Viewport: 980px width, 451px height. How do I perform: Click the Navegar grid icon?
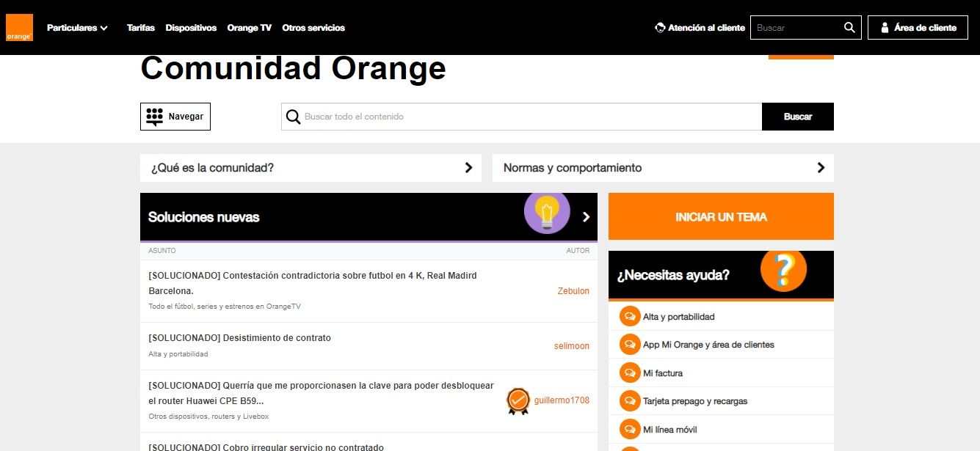tap(154, 117)
